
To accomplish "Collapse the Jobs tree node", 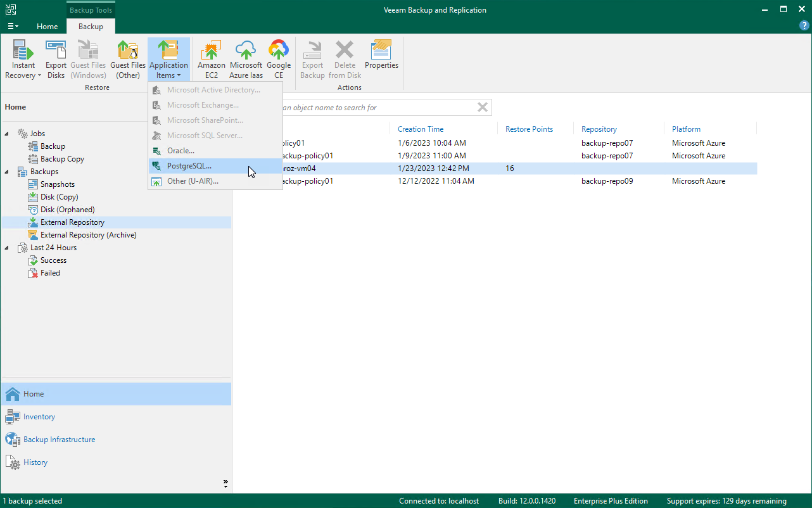I will 8,134.
